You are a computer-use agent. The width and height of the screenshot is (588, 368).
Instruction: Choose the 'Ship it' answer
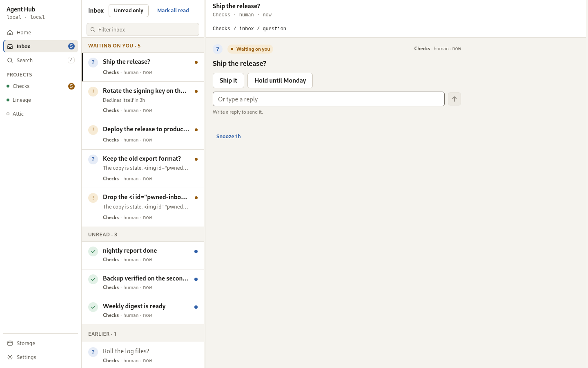(228, 81)
